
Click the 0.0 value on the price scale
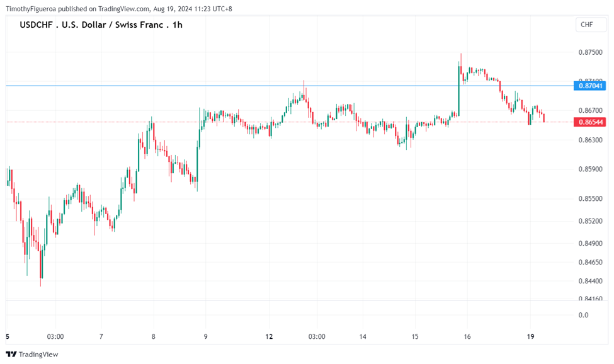tap(583, 315)
